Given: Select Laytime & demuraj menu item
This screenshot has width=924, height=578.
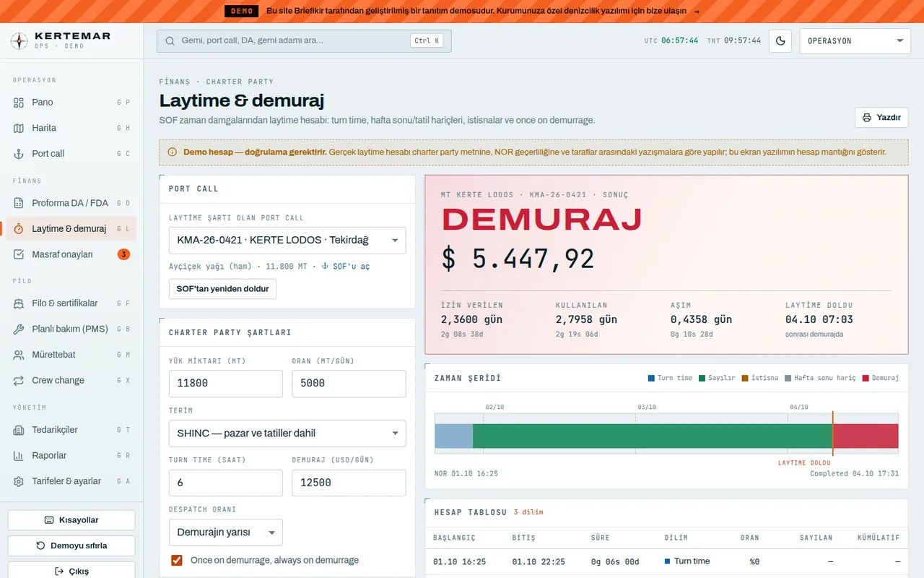Looking at the screenshot, I should tap(71, 228).
